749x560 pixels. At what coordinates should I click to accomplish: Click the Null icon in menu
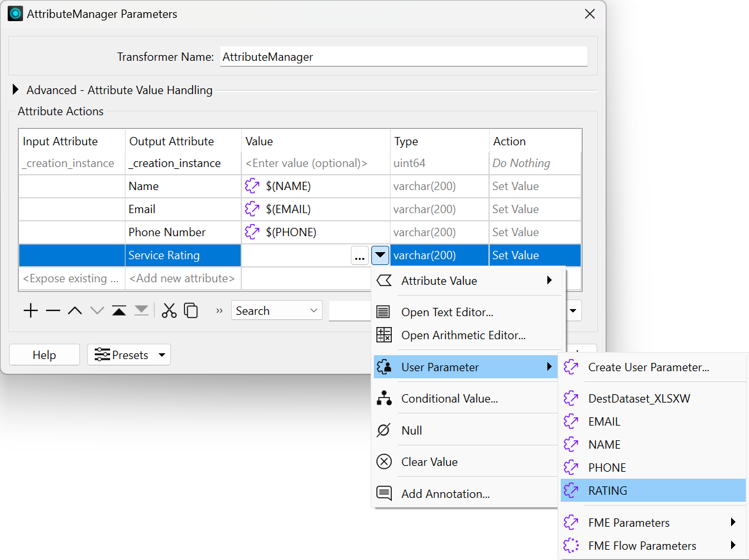point(383,430)
